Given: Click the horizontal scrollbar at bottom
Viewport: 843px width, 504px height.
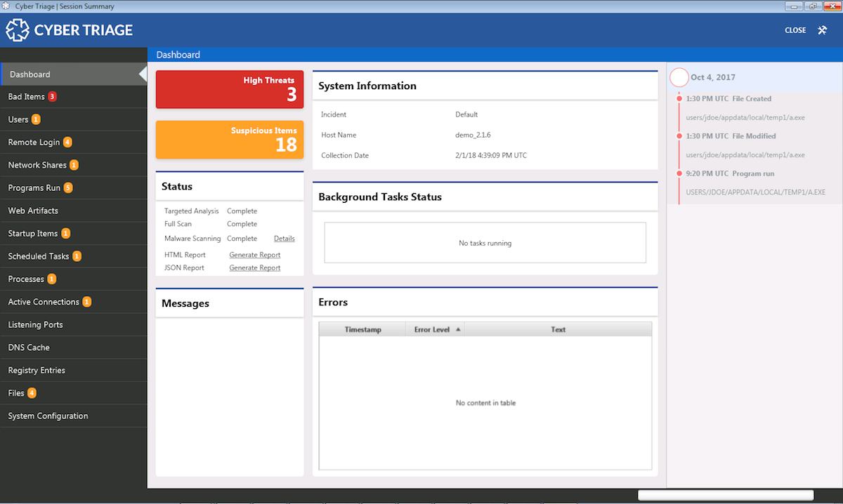Looking at the screenshot, I should pos(726,494).
